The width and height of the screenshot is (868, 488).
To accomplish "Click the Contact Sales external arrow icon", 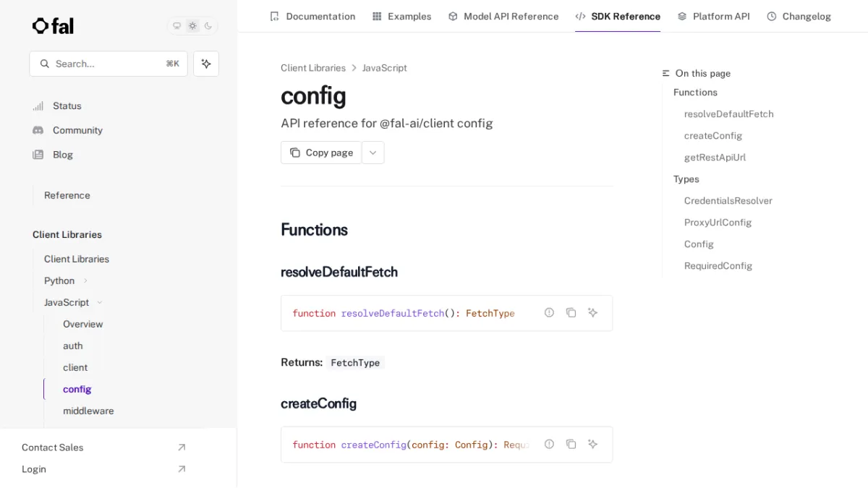I will point(182,448).
